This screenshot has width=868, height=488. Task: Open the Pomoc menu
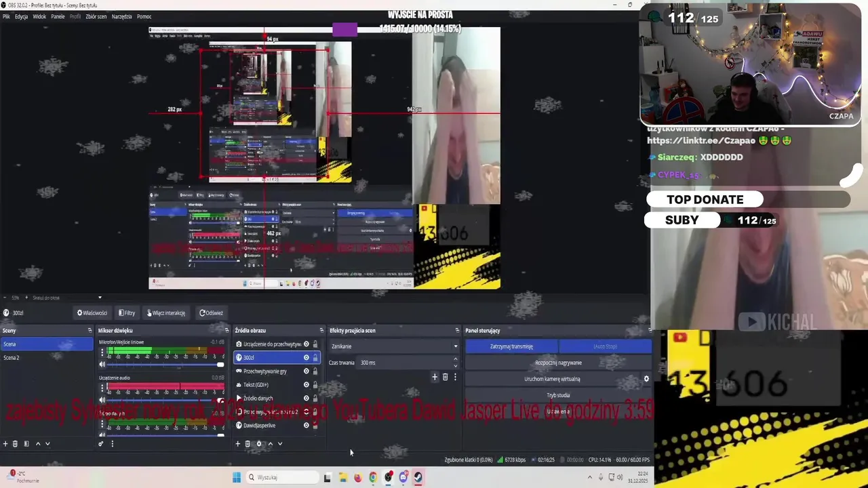[x=144, y=16]
